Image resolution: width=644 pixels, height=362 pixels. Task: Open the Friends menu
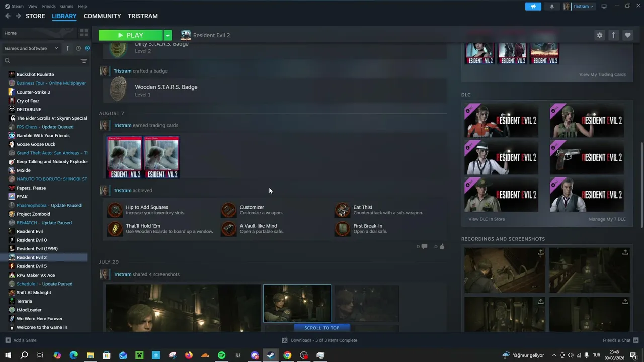pos(49,6)
